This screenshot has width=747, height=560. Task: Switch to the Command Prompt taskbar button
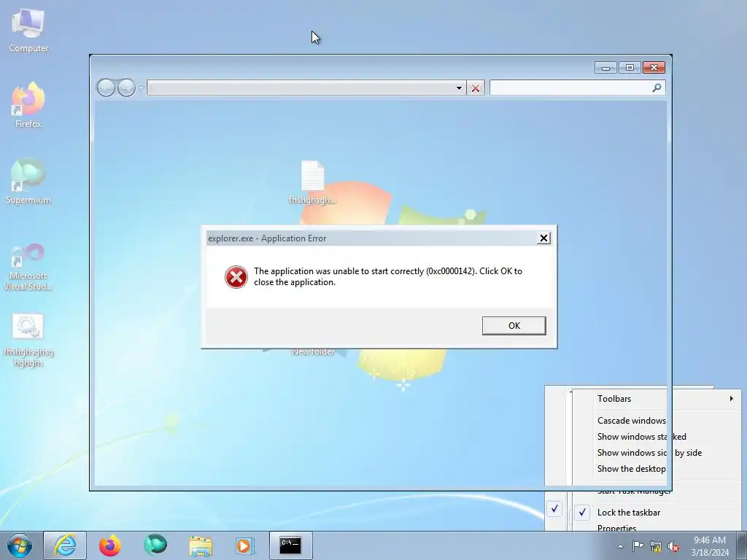[290, 545]
